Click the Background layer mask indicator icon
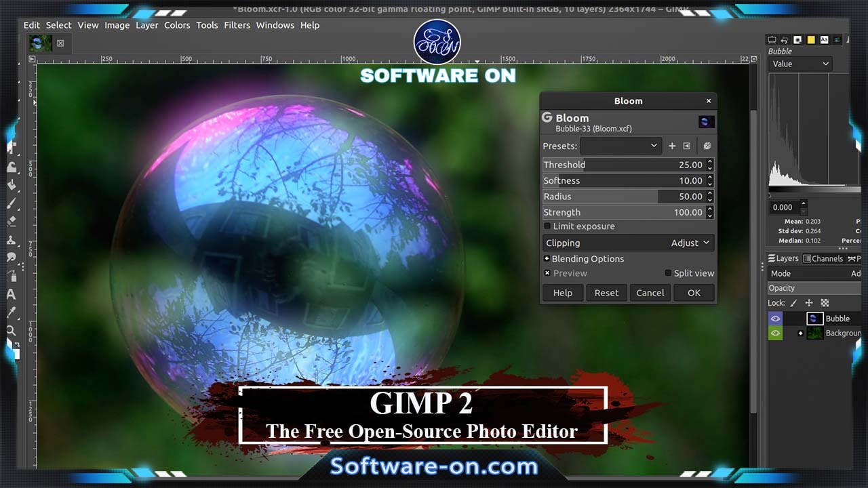This screenshot has height=488, width=868. (x=800, y=333)
